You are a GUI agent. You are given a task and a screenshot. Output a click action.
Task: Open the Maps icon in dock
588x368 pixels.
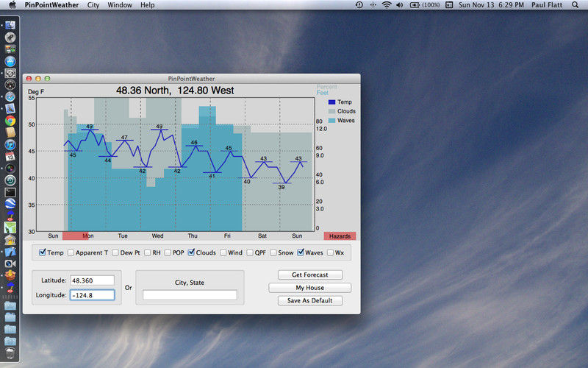pos(10,227)
